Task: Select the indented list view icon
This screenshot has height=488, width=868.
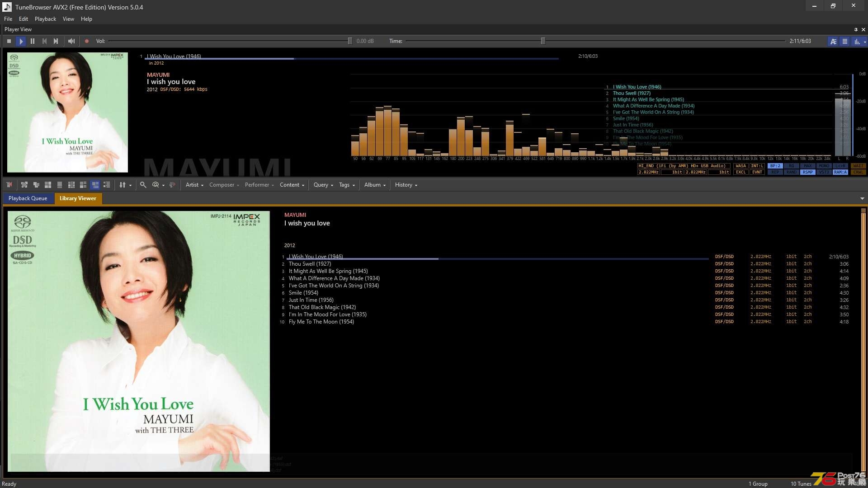Action: 107,185
